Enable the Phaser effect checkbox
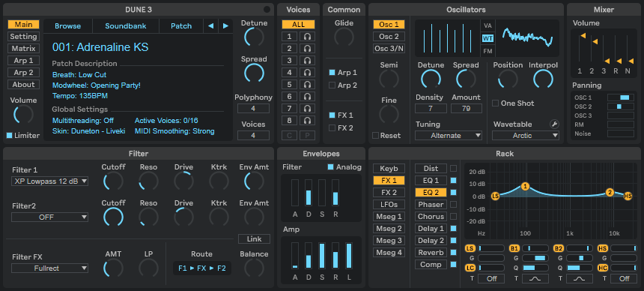This screenshot has height=291, width=644. coord(454,205)
